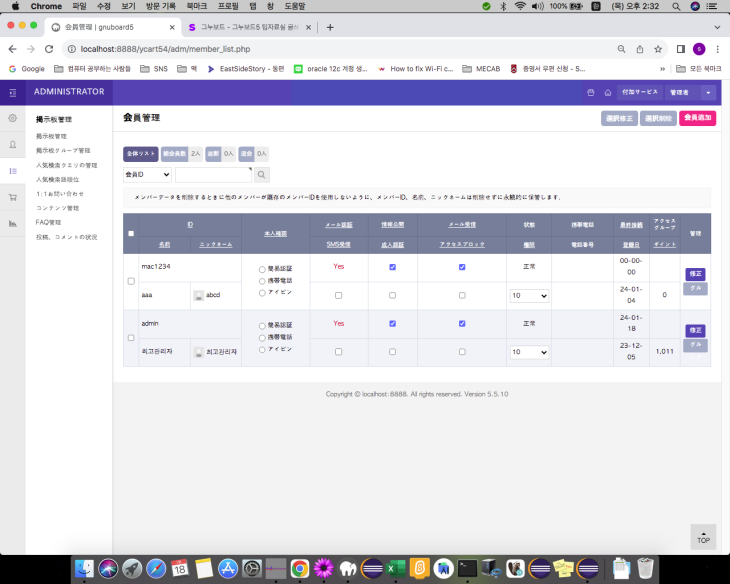The width and height of the screenshot is (730, 584).
Task: Open the 会員ID search field dropdown
Action: click(x=147, y=175)
